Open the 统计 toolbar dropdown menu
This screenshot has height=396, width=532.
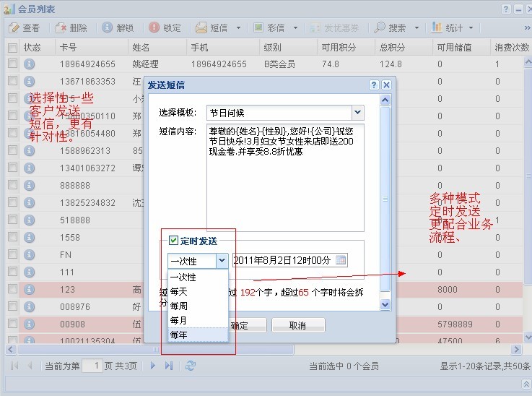pyautogui.click(x=471, y=28)
